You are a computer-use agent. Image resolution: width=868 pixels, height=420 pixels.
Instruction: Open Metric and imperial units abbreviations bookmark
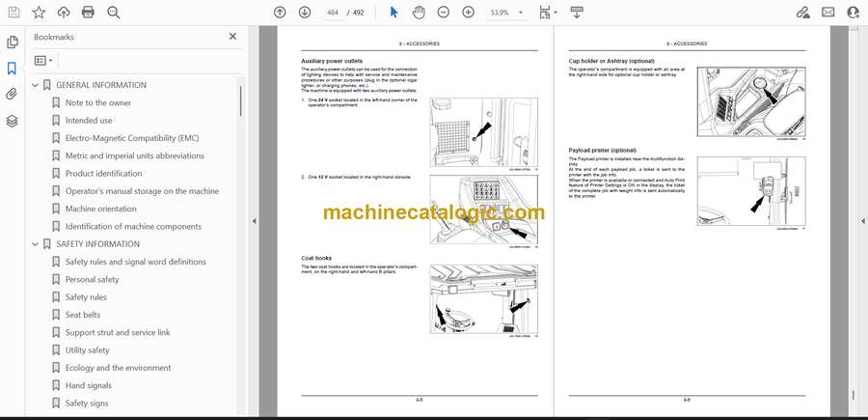(x=134, y=155)
